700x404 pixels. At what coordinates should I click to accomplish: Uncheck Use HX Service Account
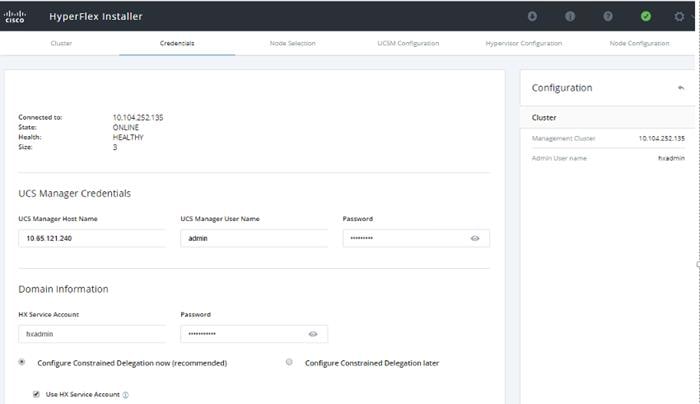click(36, 394)
